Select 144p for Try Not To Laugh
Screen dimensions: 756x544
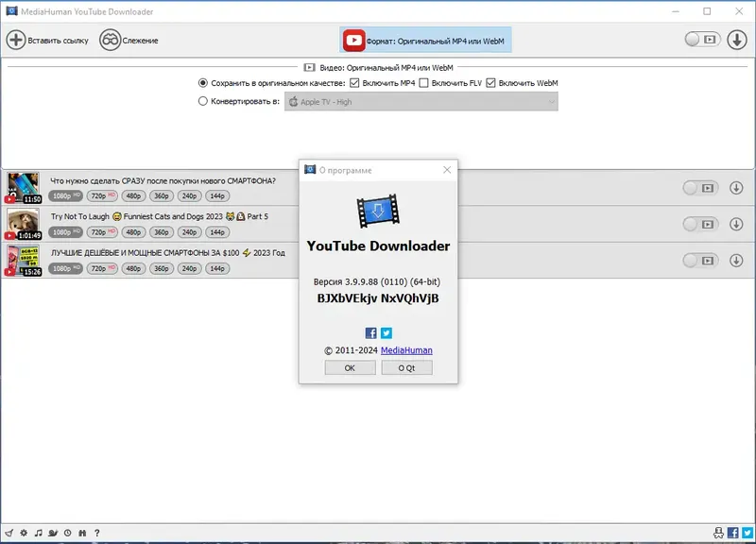point(217,232)
